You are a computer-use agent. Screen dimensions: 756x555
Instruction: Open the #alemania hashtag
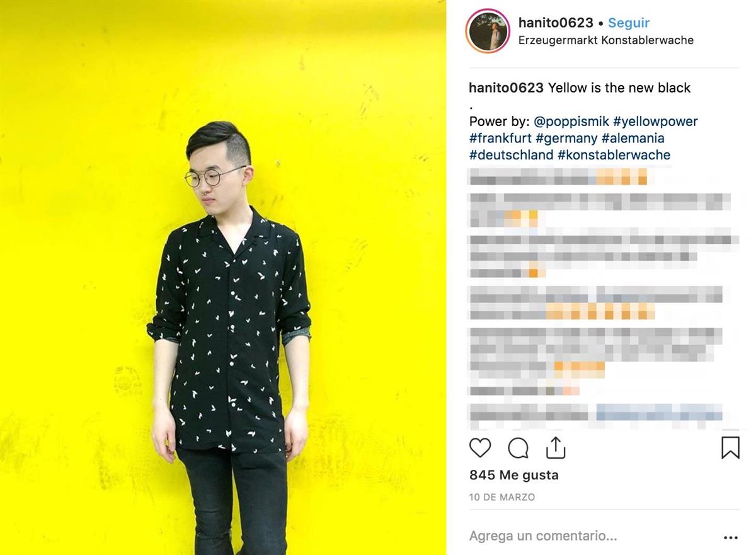tap(633, 138)
